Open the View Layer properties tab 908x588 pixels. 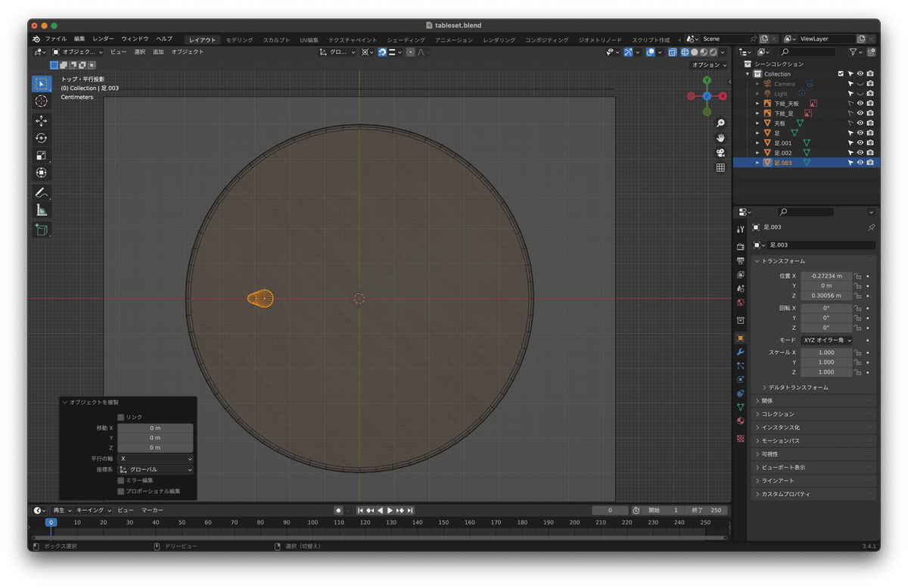[740, 274]
